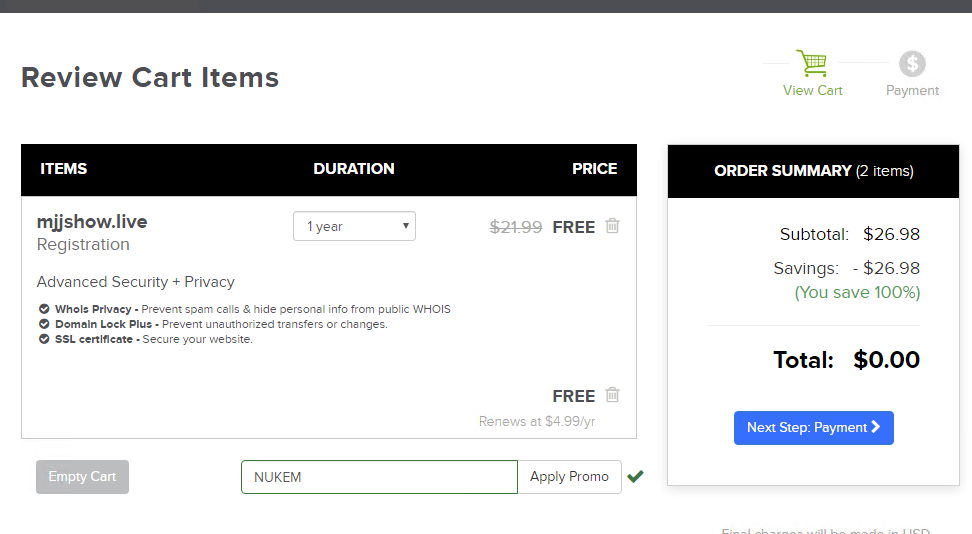Click the Apply Promo button
Image resolution: width=972 pixels, height=534 pixels.
(569, 477)
